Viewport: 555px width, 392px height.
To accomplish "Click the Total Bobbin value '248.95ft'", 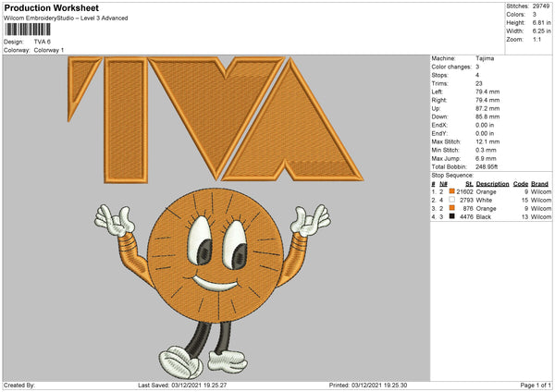I will point(487,166).
